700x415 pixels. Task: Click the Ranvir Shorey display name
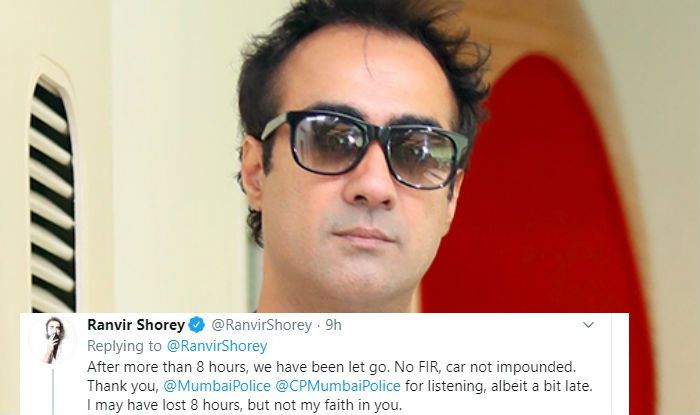[x=136, y=325]
